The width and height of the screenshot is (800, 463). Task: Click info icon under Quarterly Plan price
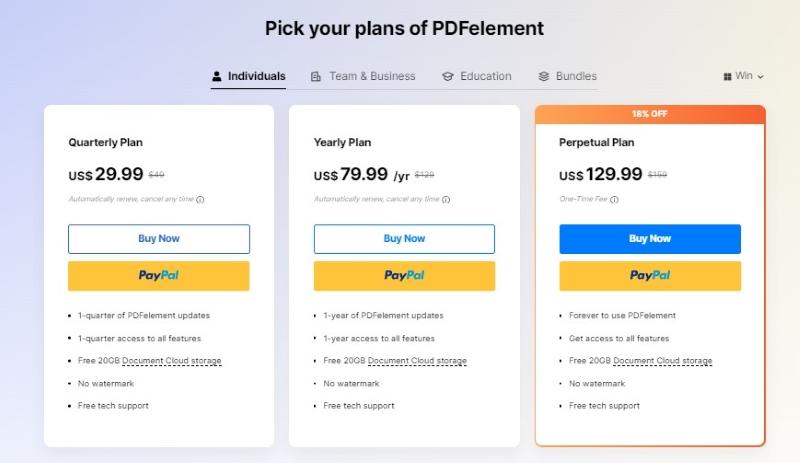(x=200, y=199)
